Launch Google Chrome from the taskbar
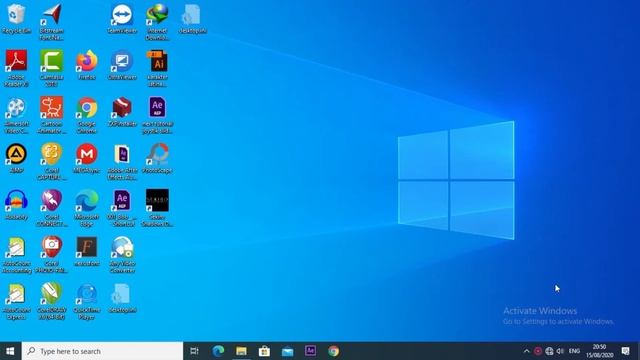The width and height of the screenshot is (640, 360). (x=333, y=351)
